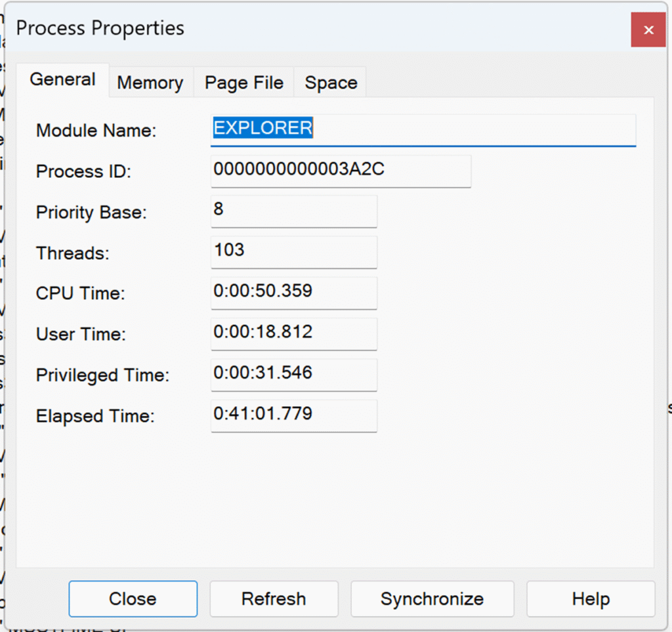Select the Privileged Time value field

293,374
